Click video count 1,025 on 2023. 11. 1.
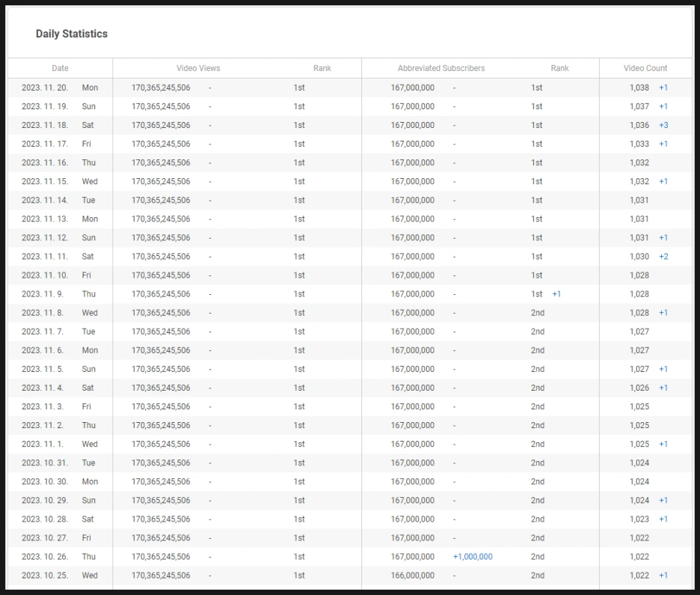Image resolution: width=700 pixels, height=595 pixels. click(639, 444)
